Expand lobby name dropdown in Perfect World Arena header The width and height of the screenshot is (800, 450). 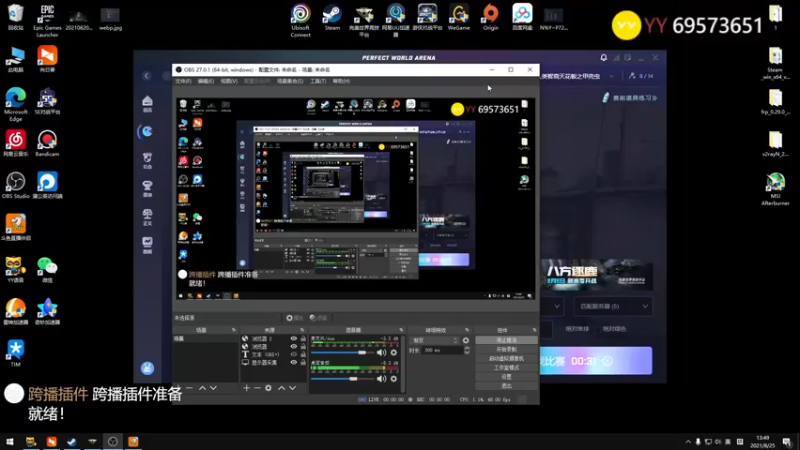click(611, 76)
